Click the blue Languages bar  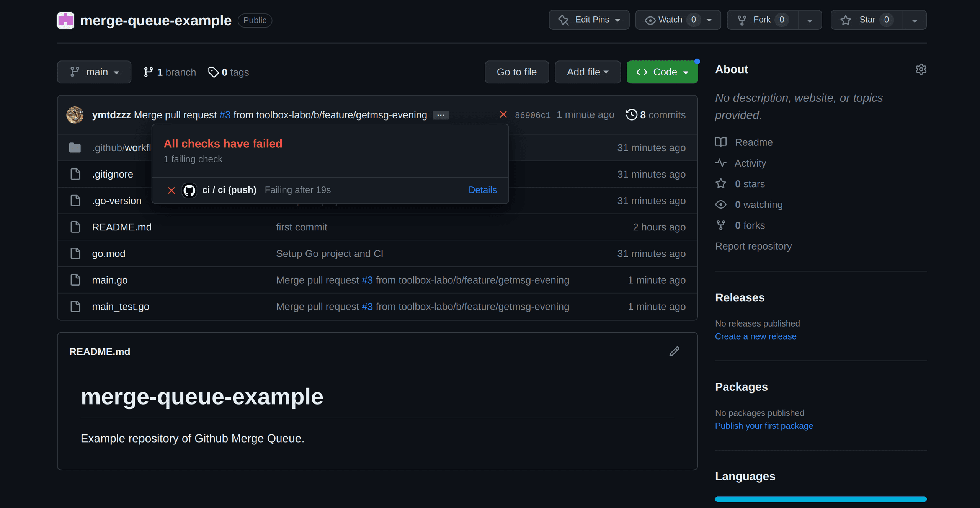click(820, 499)
